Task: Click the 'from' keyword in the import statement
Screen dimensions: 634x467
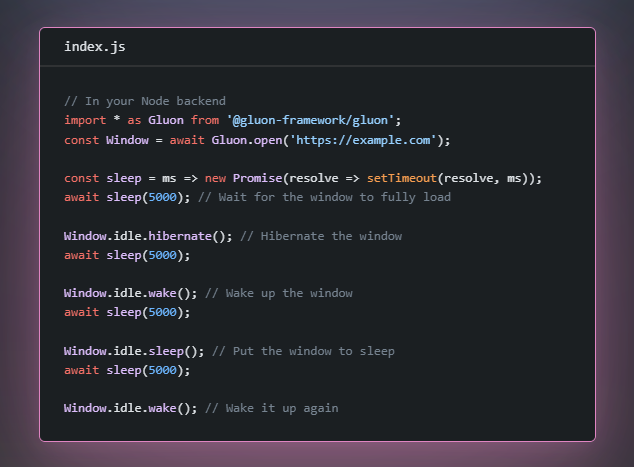Action: (x=205, y=120)
